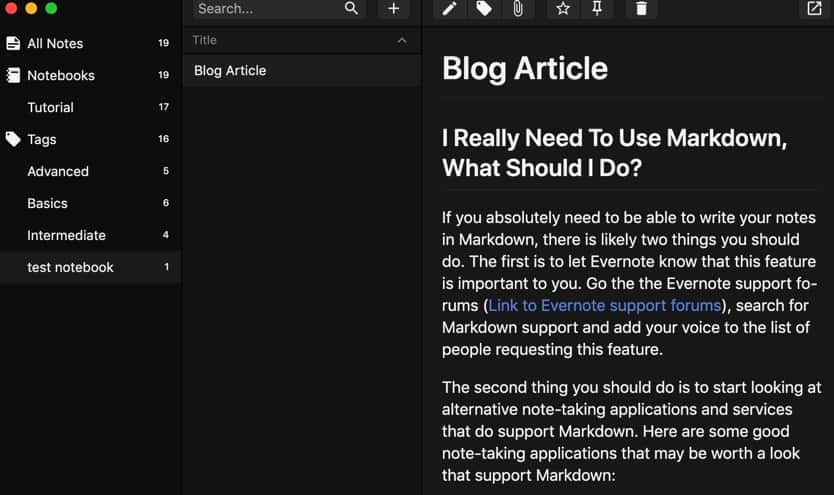Click the yellow minimize window button
Viewport: 834px width, 495px height.
(31, 8)
